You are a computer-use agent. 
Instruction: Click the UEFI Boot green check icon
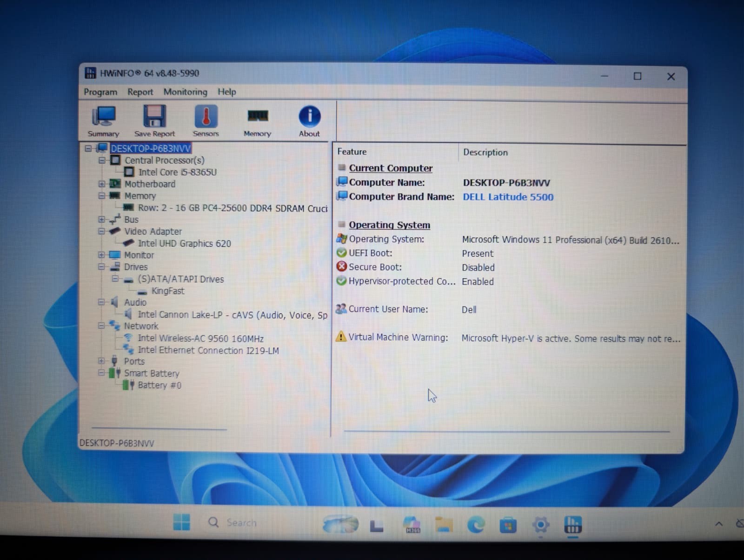coord(342,253)
